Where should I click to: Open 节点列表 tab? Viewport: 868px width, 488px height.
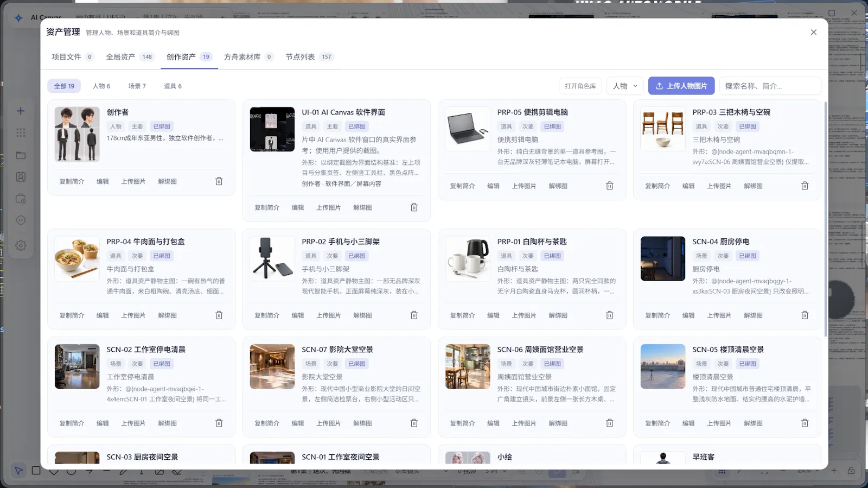point(309,57)
